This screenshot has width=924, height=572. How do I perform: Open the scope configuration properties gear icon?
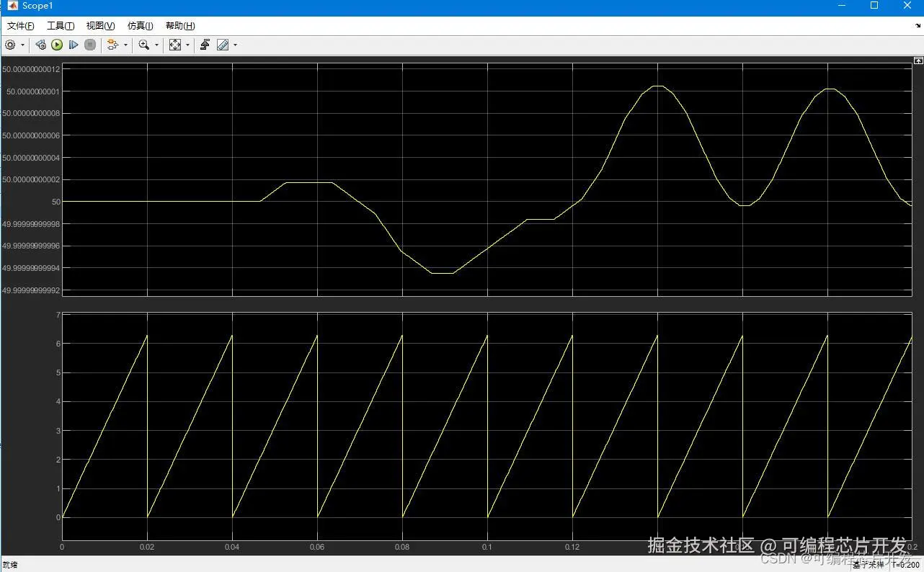point(10,45)
